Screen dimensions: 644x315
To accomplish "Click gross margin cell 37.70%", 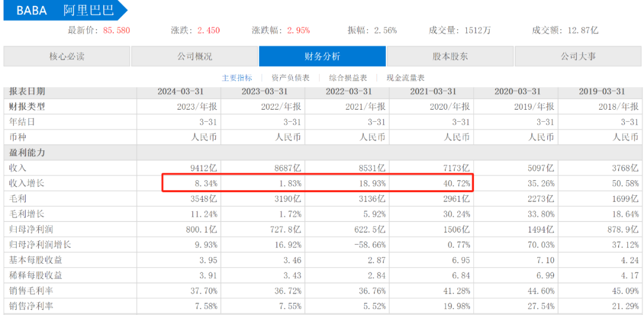I will (x=204, y=291).
